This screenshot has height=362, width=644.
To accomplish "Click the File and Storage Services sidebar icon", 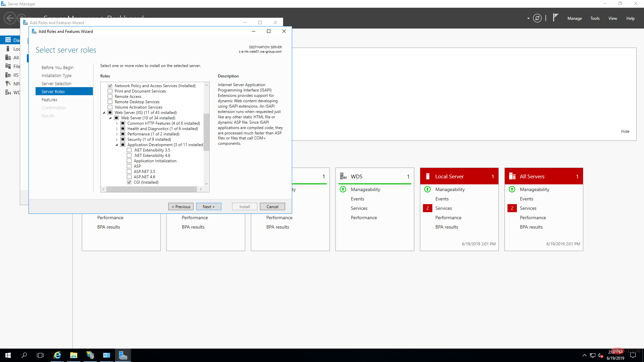I will (8, 66).
